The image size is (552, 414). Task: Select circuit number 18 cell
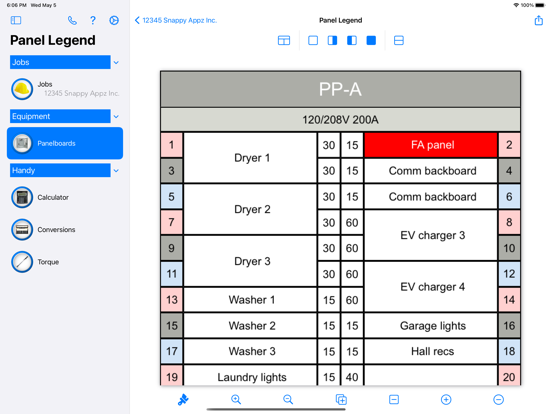(509, 351)
